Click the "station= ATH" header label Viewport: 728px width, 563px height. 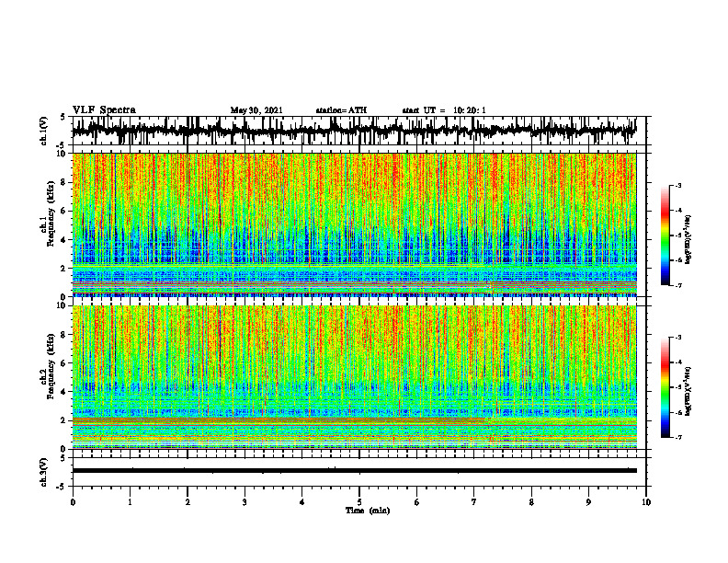341,110
